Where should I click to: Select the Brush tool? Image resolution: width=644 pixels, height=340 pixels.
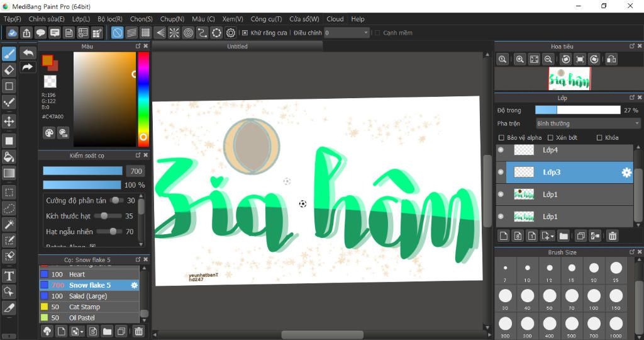[9, 54]
